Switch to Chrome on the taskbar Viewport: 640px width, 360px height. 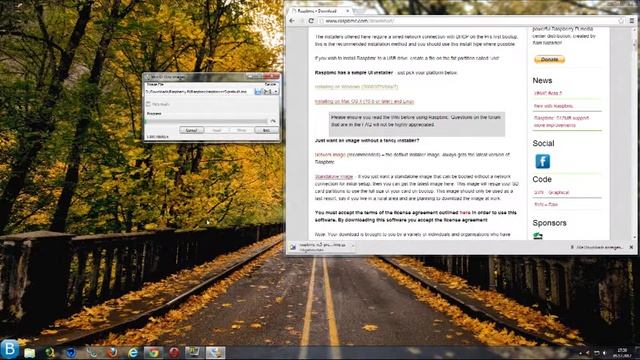(153, 353)
